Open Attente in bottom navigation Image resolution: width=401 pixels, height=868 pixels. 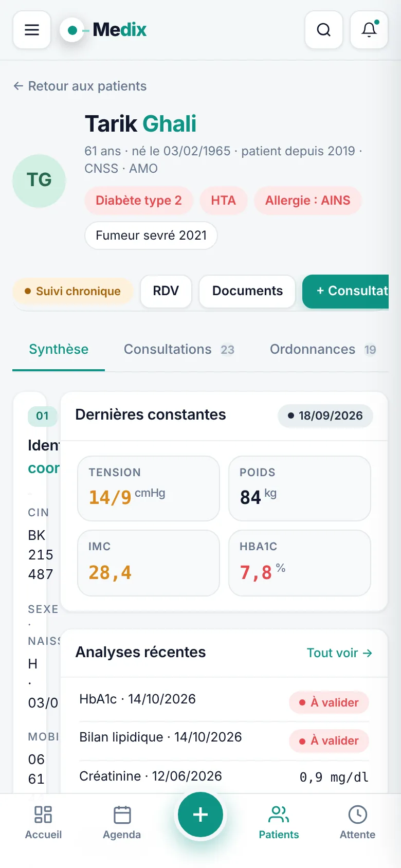pos(357,823)
